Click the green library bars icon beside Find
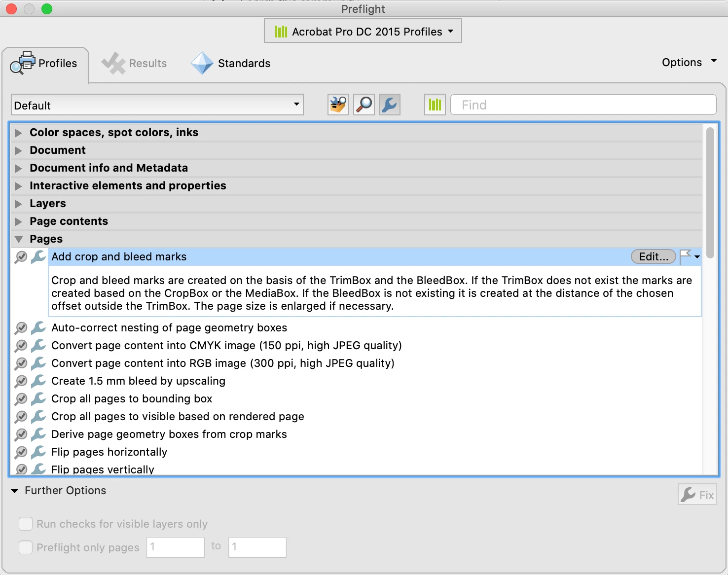The height and width of the screenshot is (575, 728). point(435,105)
